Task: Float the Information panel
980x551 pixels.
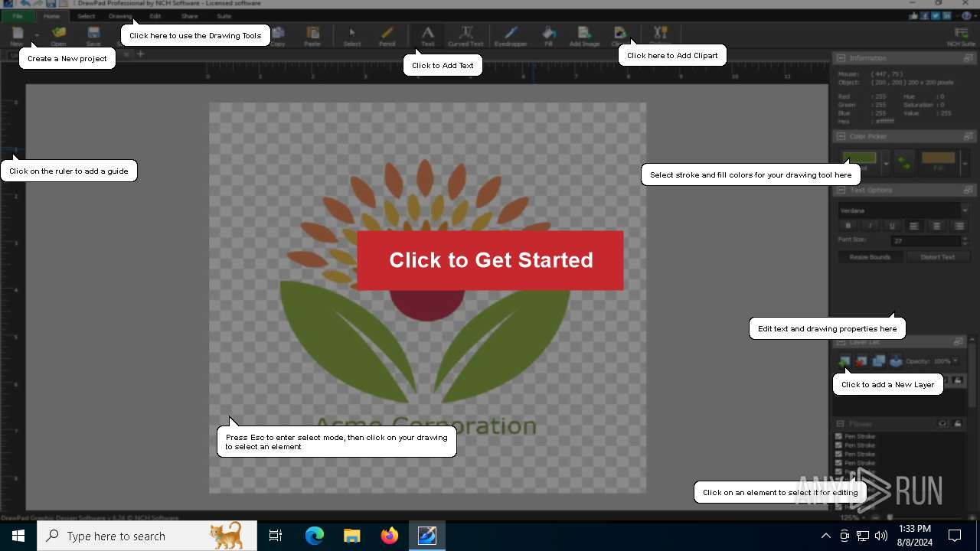Action: (969, 58)
